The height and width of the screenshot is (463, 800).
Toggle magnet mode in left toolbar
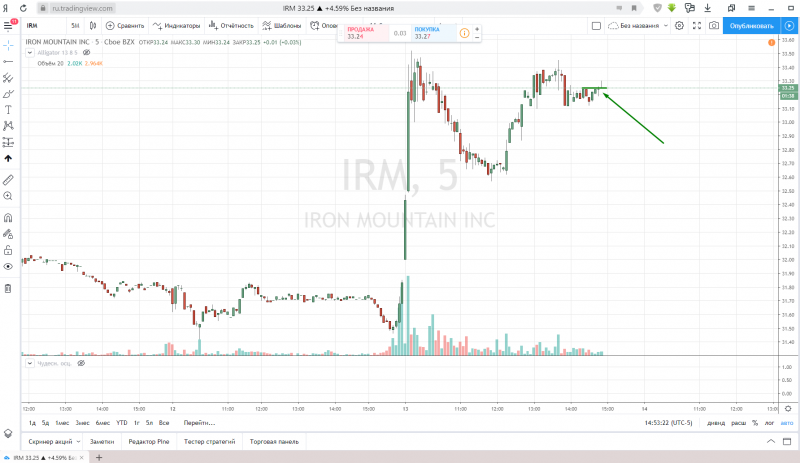(x=8, y=218)
